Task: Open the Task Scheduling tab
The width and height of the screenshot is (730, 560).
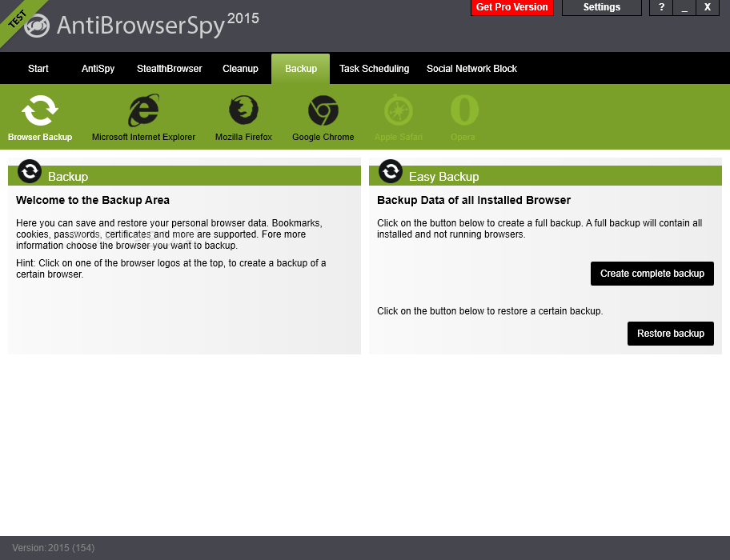Action: (375, 68)
